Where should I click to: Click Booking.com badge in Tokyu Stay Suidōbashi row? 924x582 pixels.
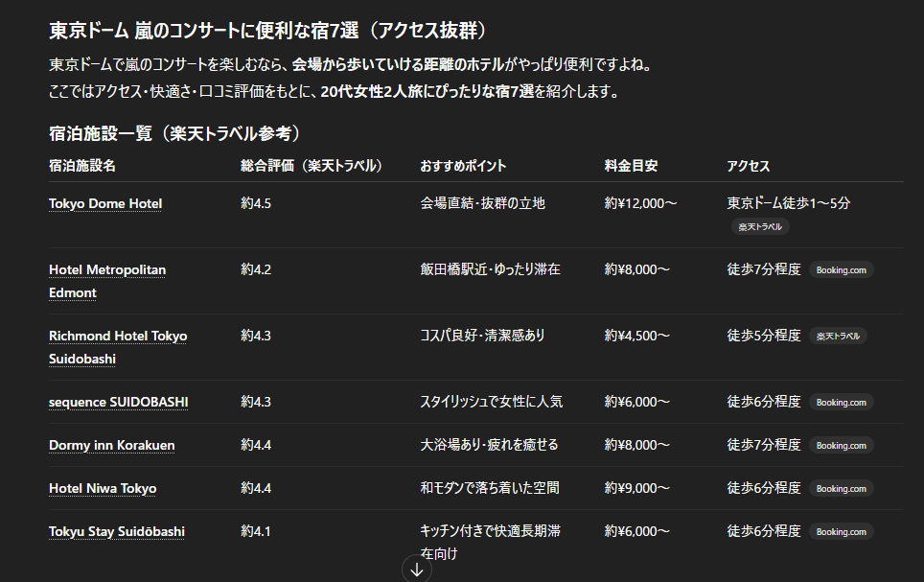pos(841,531)
